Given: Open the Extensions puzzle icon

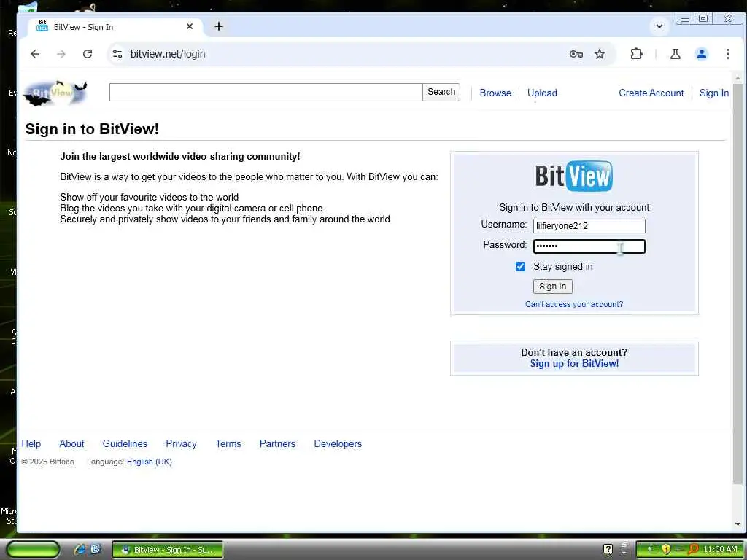Looking at the screenshot, I should click(x=636, y=54).
